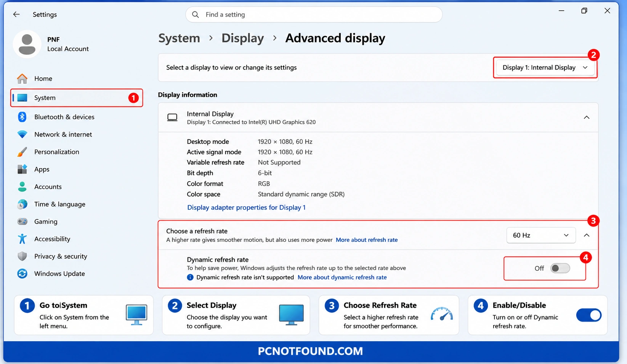Click the Windows Update sync icon

22,274
